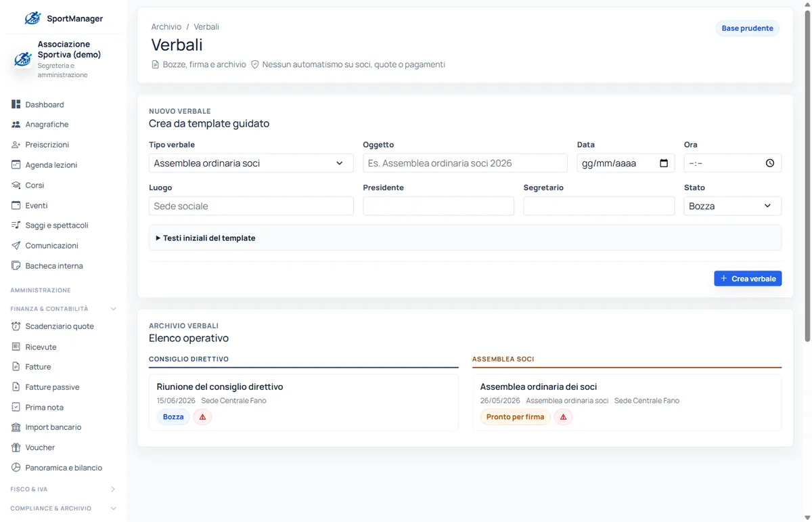812x522 pixels.
Task: Focus the Luogo input field
Action: pos(251,206)
